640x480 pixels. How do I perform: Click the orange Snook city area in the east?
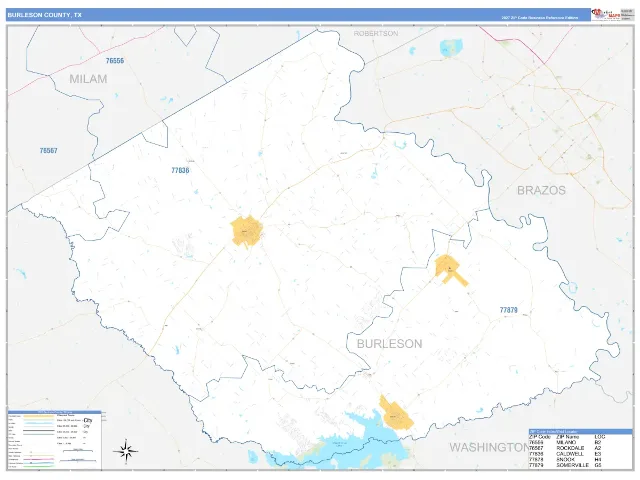pyautogui.click(x=449, y=268)
